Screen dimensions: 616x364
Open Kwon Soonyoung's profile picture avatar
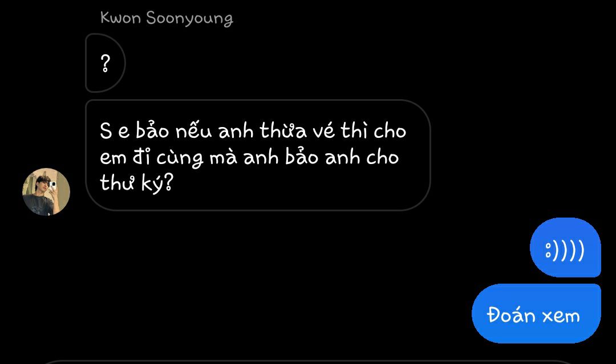pos(46,192)
